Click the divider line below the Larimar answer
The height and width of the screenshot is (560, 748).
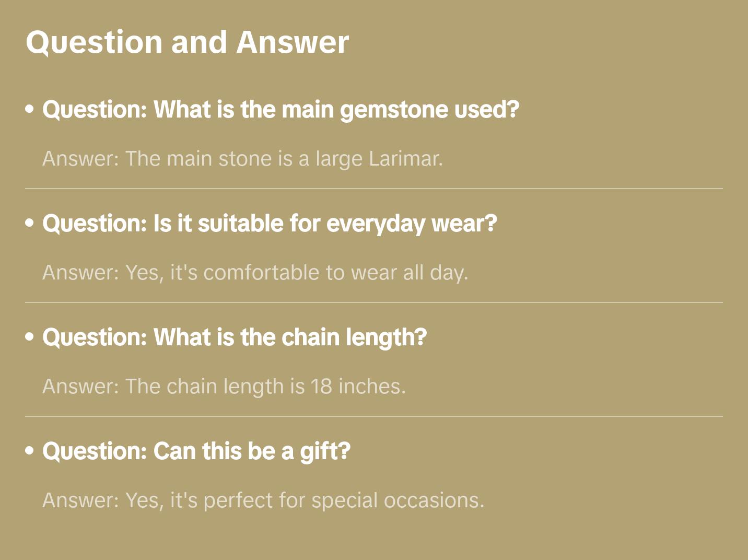click(x=374, y=189)
